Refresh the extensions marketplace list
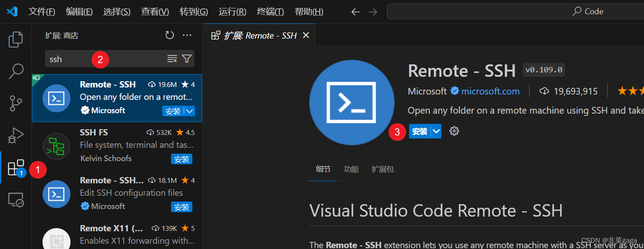The image size is (644, 249). click(x=170, y=36)
